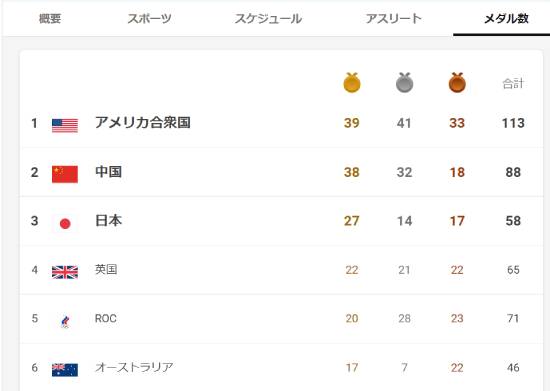Click the 合計 total column header
The image size is (550, 391).
513,83
